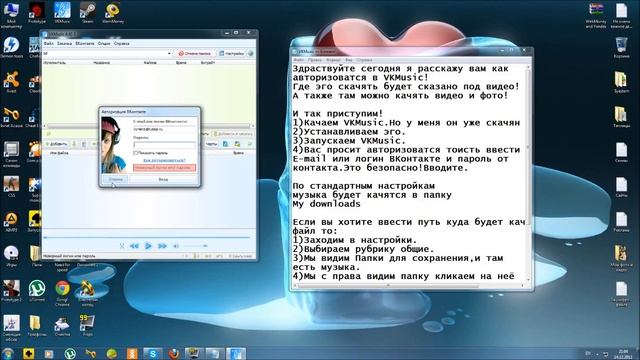Click Название column header
640x360 pixels.
point(101,63)
